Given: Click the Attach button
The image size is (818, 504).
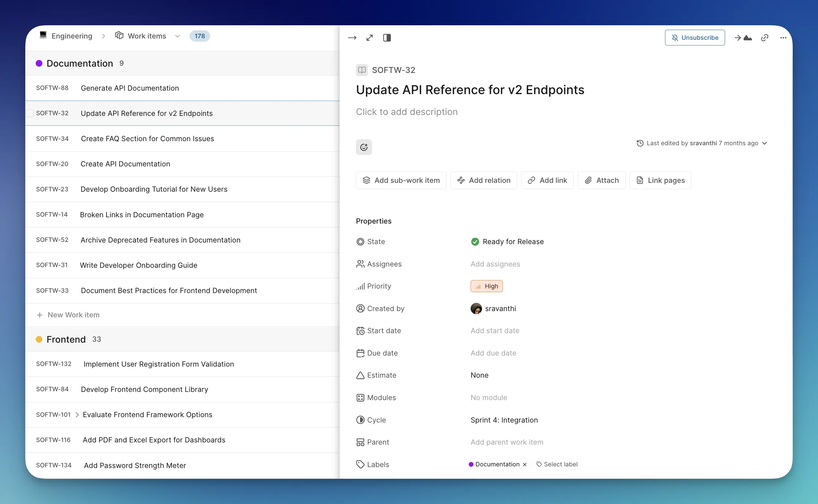Looking at the screenshot, I should tap(601, 180).
